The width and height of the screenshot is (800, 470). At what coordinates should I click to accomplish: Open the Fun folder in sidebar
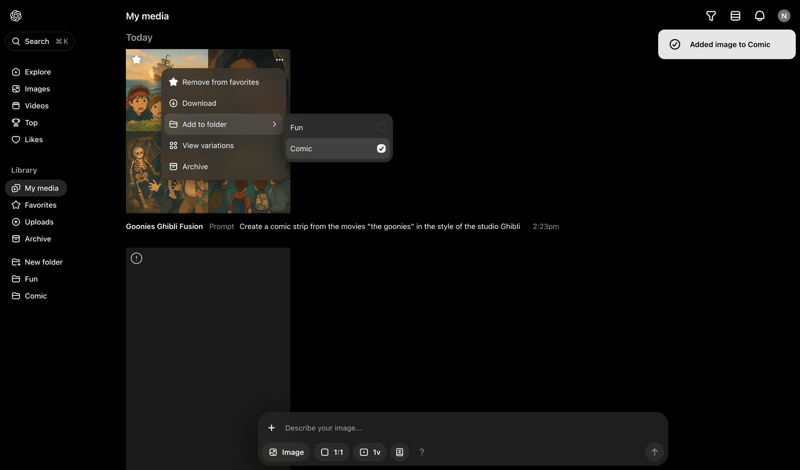(24, 279)
